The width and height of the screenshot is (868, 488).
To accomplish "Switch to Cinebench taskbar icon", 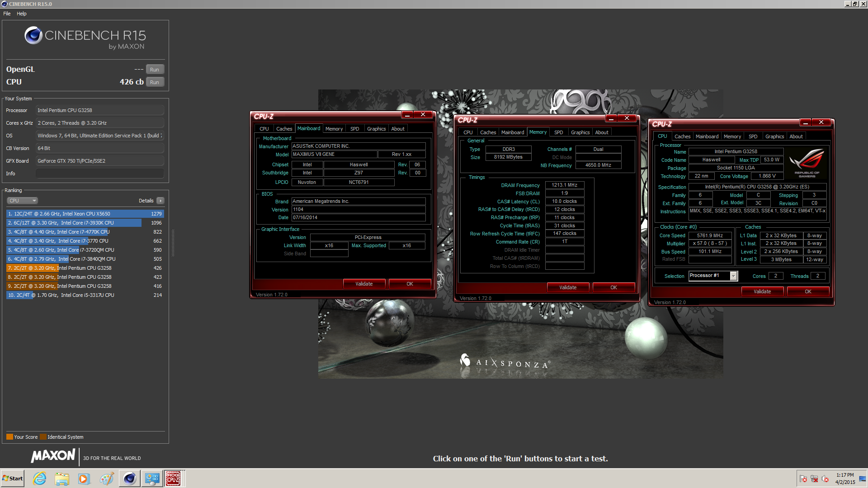I will tap(129, 479).
